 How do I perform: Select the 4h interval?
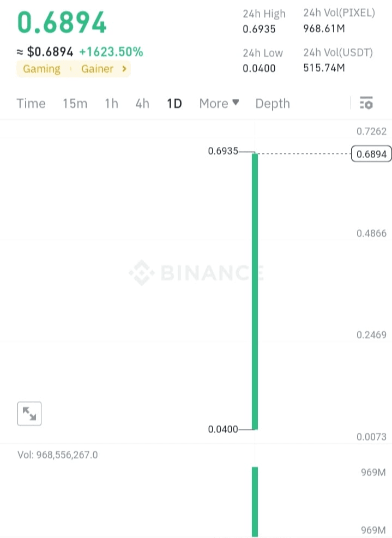pyautogui.click(x=142, y=103)
